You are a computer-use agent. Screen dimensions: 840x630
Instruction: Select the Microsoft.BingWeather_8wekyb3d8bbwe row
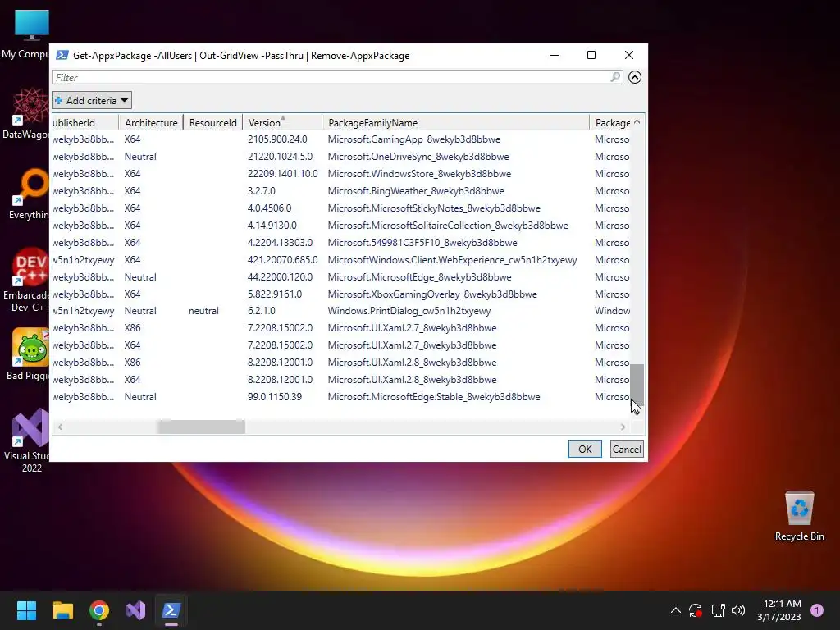(x=341, y=190)
